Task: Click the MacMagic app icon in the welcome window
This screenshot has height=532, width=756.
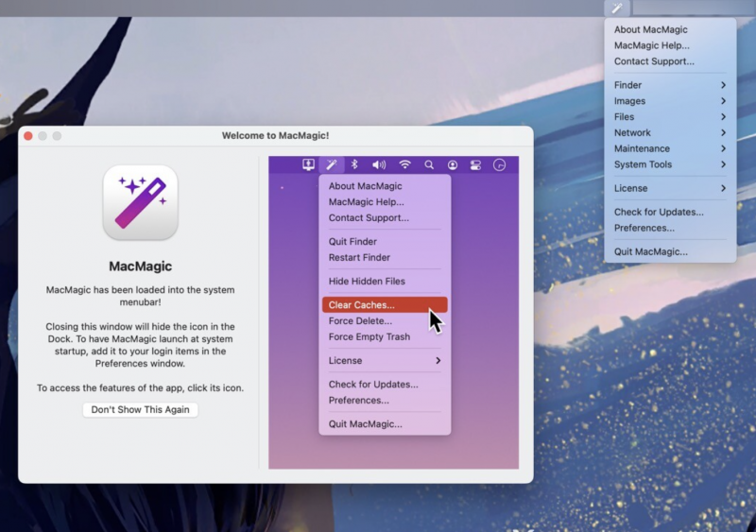Action: pyautogui.click(x=140, y=202)
